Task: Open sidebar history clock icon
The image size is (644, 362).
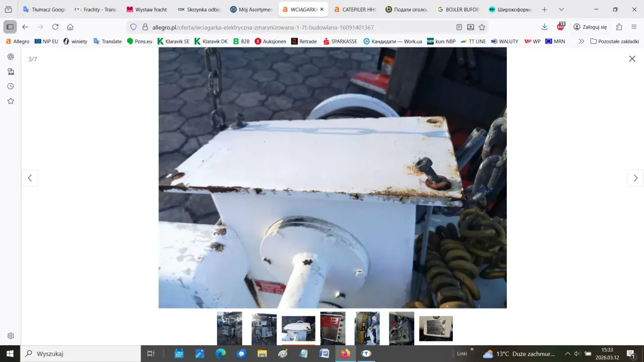Action: coord(10,86)
